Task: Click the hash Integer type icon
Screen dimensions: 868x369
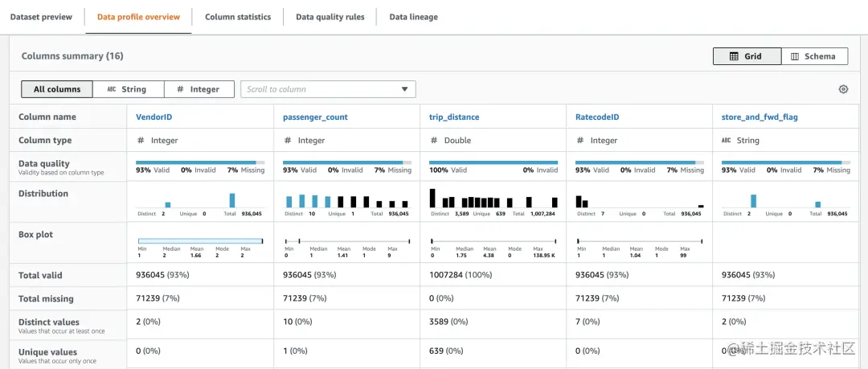Action: (x=181, y=89)
